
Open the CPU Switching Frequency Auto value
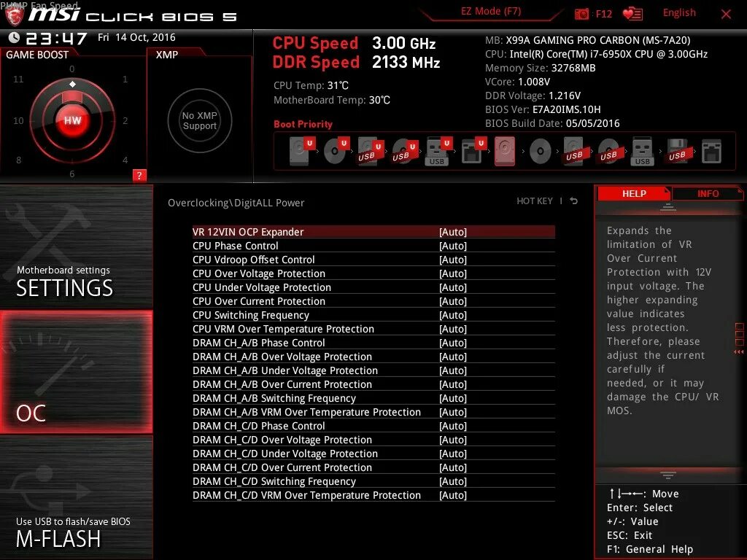[453, 315]
